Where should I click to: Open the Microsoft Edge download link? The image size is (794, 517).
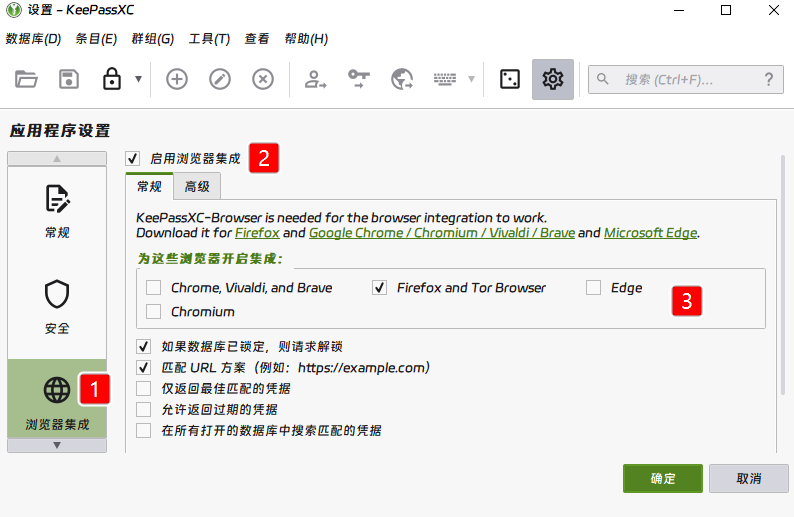coord(650,233)
